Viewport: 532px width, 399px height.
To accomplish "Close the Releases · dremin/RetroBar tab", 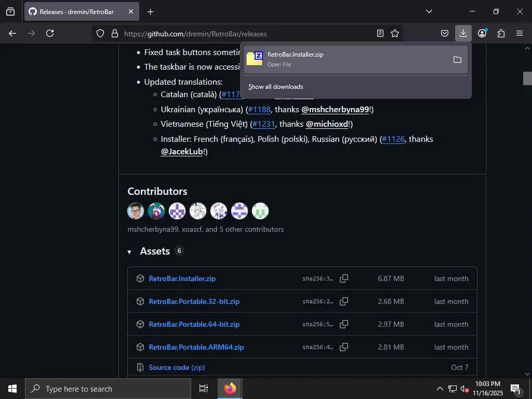I will pyautogui.click(x=131, y=11).
